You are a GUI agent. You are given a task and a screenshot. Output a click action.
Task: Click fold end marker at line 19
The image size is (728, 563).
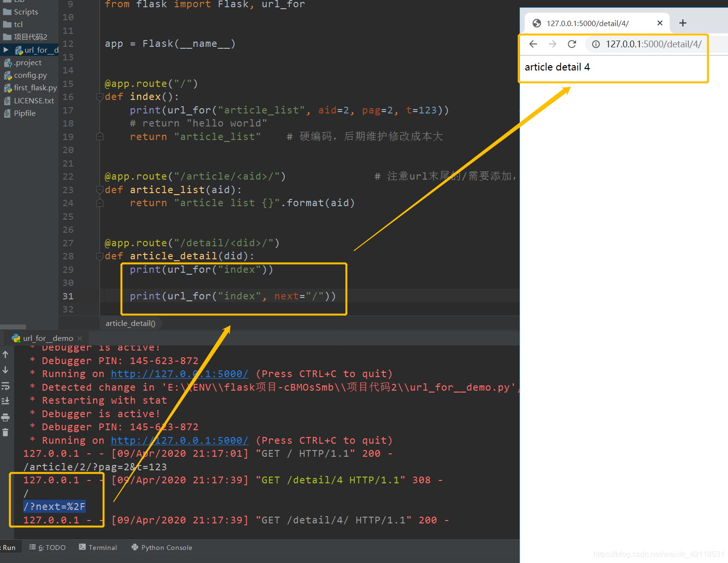[100, 137]
